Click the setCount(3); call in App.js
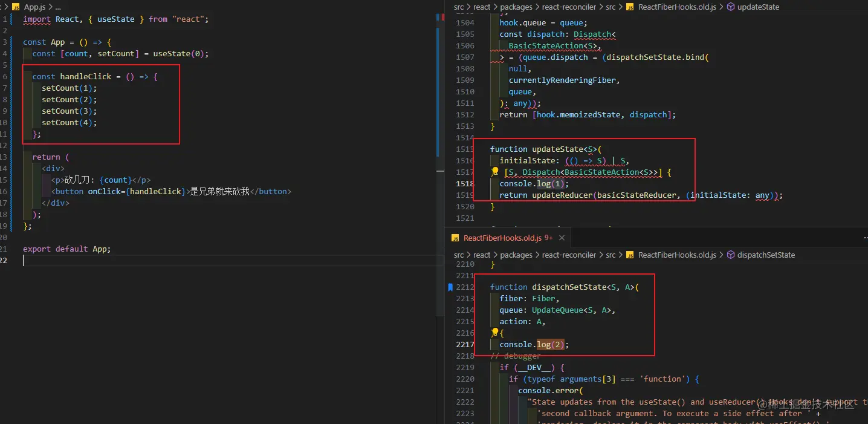 point(69,111)
